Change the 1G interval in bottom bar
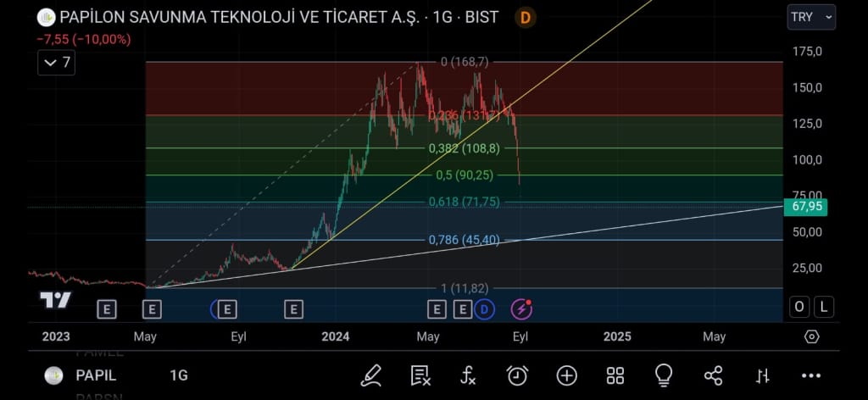This screenshot has height=400, width=868. (x=178, y=375)
